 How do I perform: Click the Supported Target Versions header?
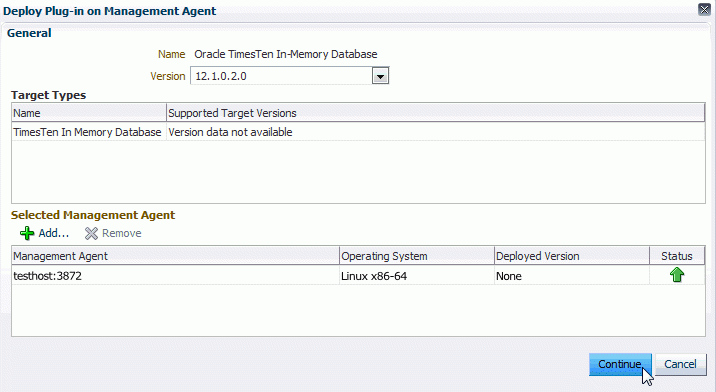click(436, 113)
